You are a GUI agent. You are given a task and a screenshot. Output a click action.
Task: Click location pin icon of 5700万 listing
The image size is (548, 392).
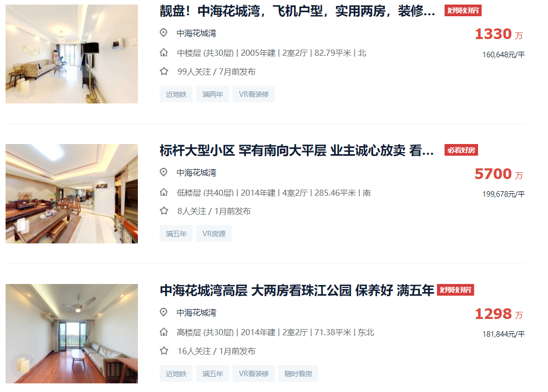coord(163,172)
